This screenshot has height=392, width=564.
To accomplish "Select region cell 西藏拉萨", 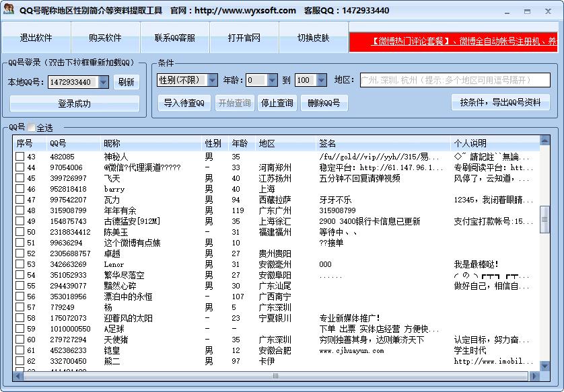I will 275,200.
